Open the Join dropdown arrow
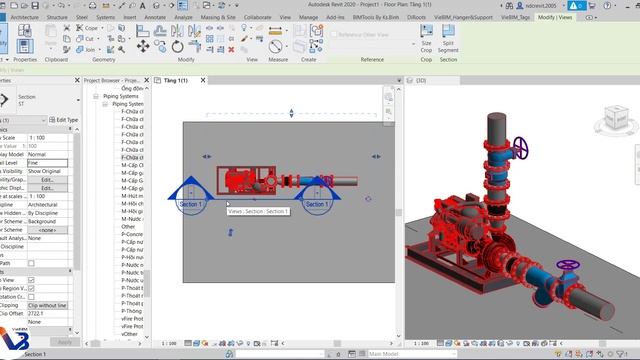 point(99,50)
